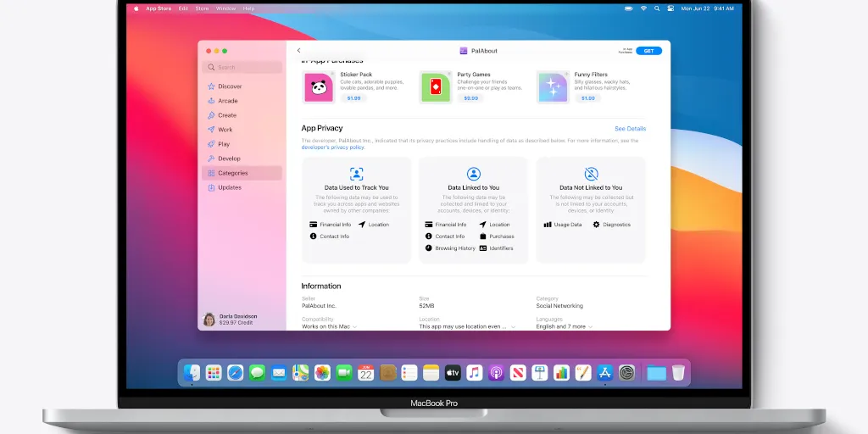This screenshot has width=868, height=434.
Task: Click the Party Games card icon
Action: coord(436,87)
